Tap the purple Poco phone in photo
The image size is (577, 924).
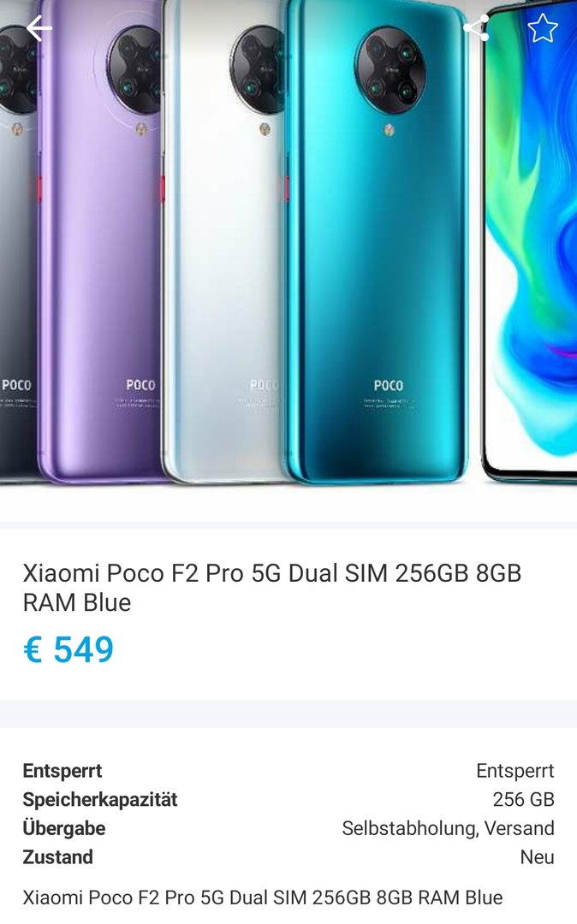click(x=100, y=241)
